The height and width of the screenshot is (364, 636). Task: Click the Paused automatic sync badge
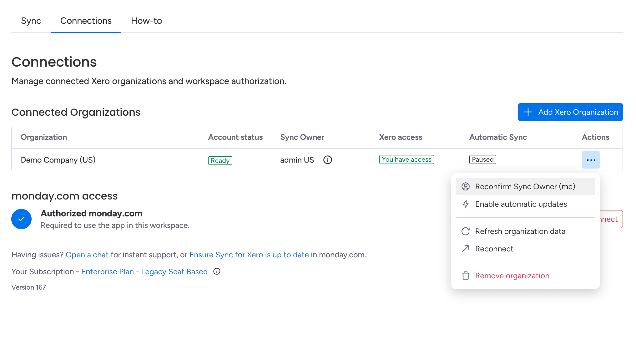(x=482, y=159)
